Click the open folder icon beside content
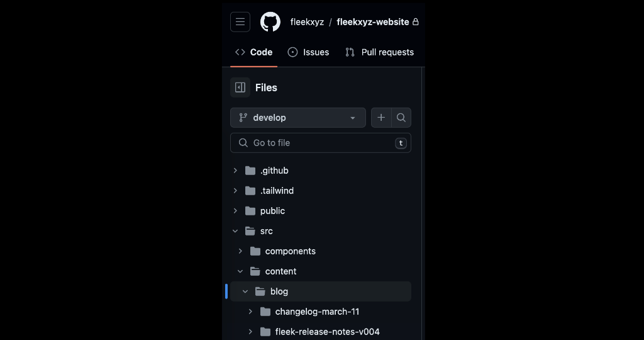 [255, 271]
